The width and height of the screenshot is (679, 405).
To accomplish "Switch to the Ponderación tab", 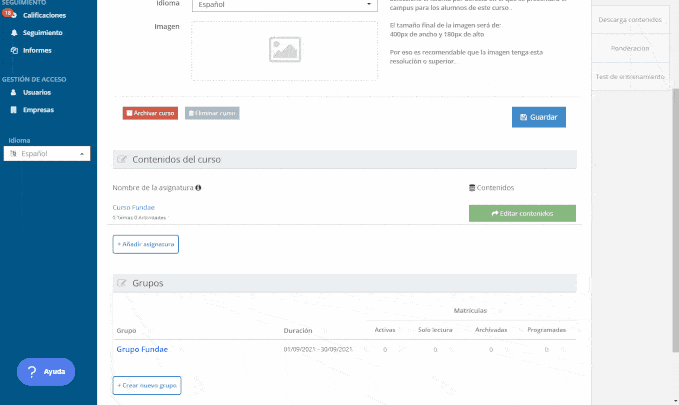I will 629,48.
